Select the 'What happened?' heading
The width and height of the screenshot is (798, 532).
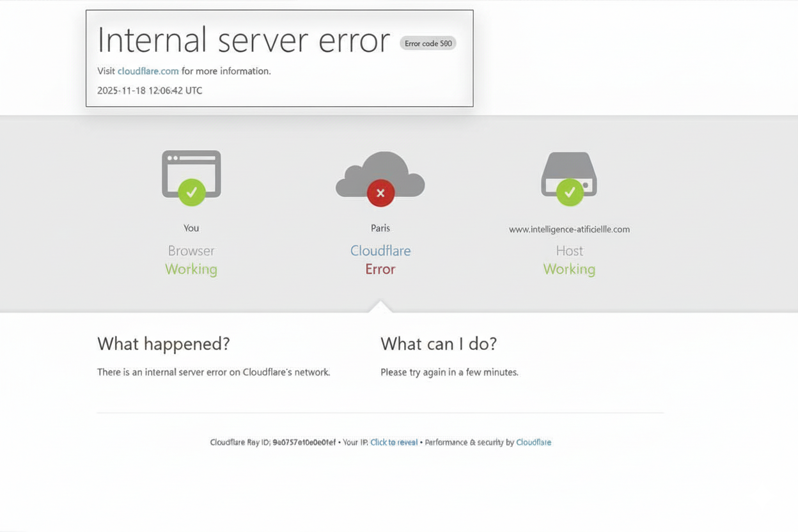[164, 344]
